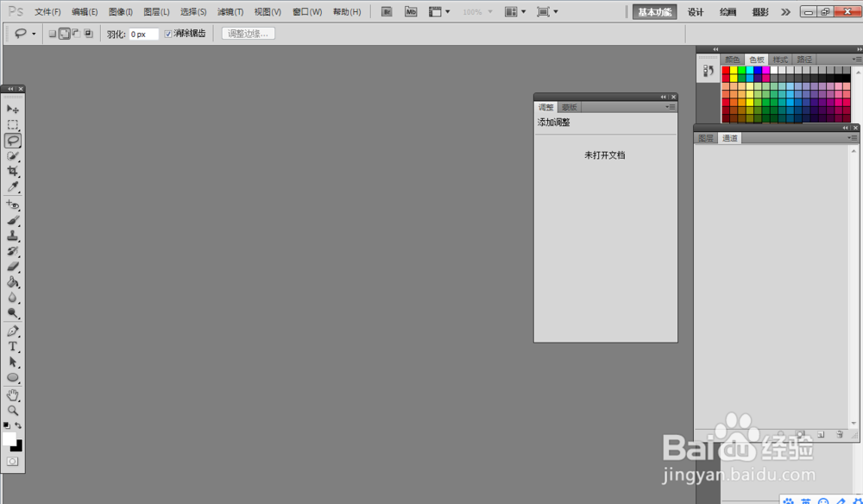The image size is (863, 504).
Task: Switch to the 绘画 workspace
Action: coord(728,12)
